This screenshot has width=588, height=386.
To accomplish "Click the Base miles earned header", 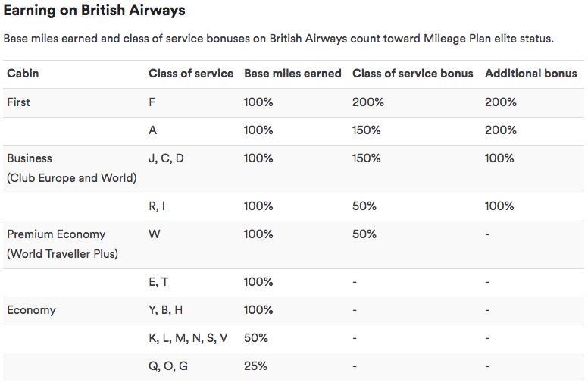I will pyautogui.click(x=292, y=74).
